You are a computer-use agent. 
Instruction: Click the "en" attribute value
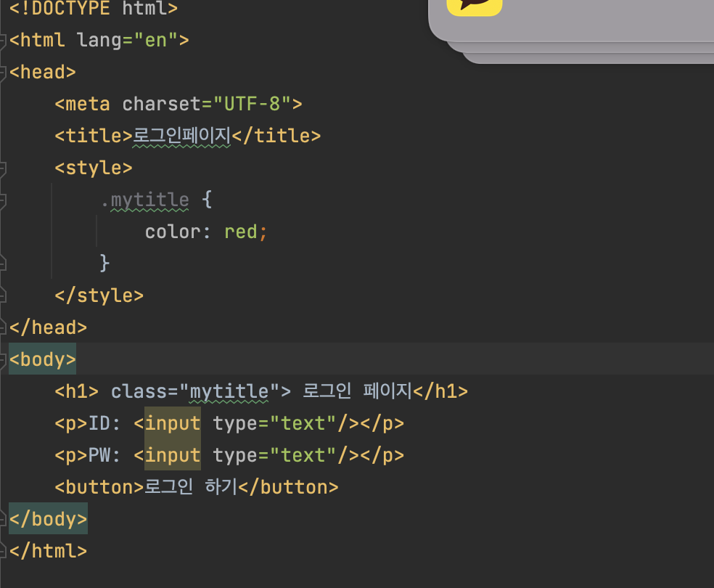156,40
